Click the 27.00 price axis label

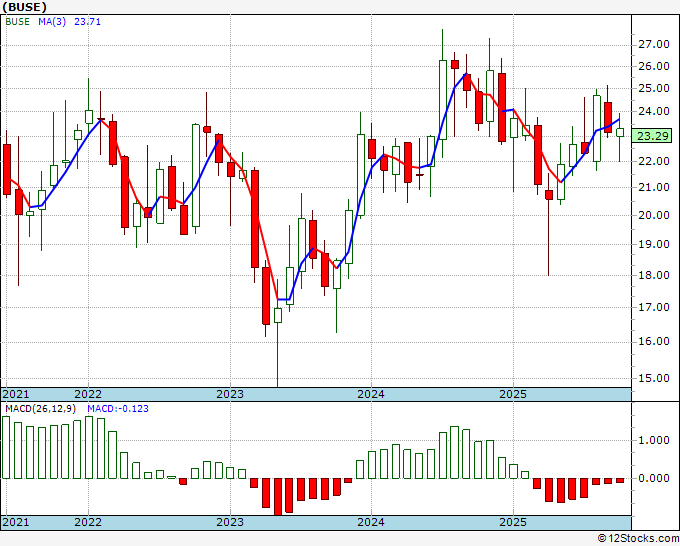pos(654,44)
